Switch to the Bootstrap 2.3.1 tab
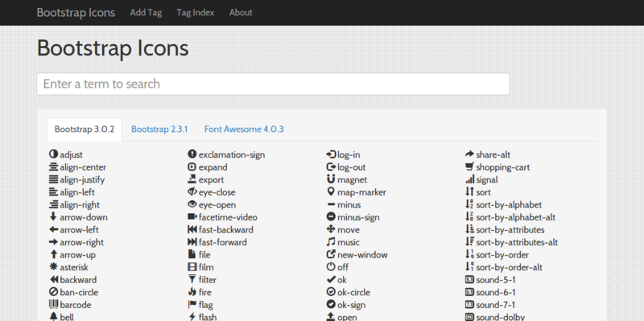The width and height of the screenshot is (644, 321). [159, 130]
